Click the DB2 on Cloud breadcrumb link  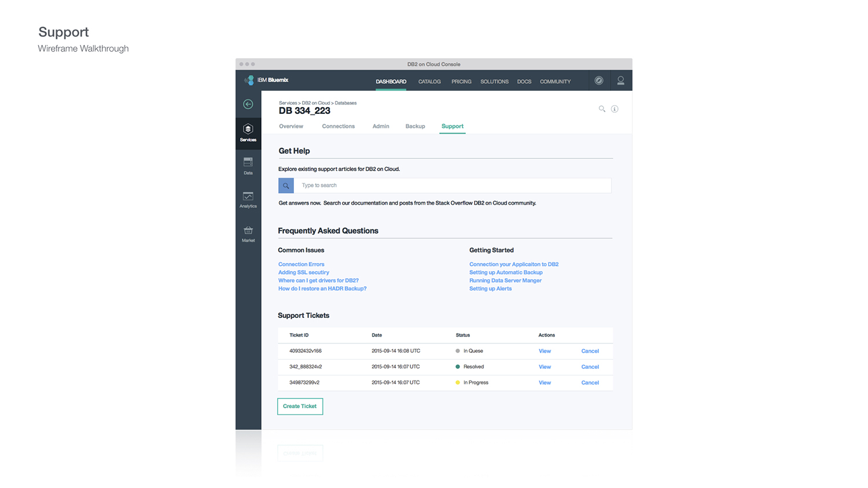tap(316, 103)
